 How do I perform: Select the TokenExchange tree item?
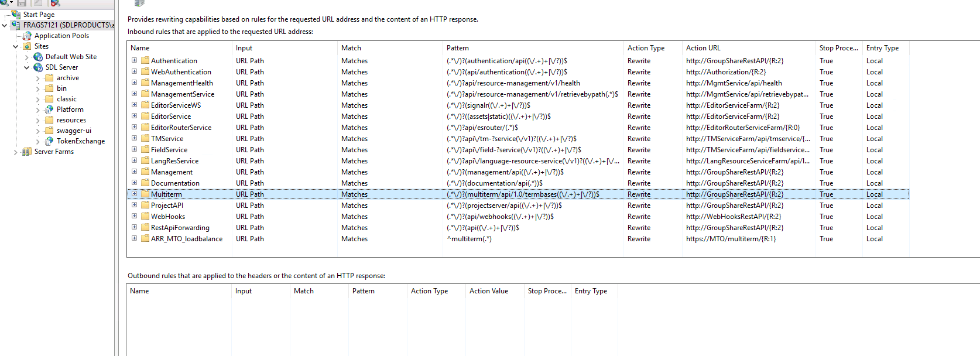(x=81, y=141)
